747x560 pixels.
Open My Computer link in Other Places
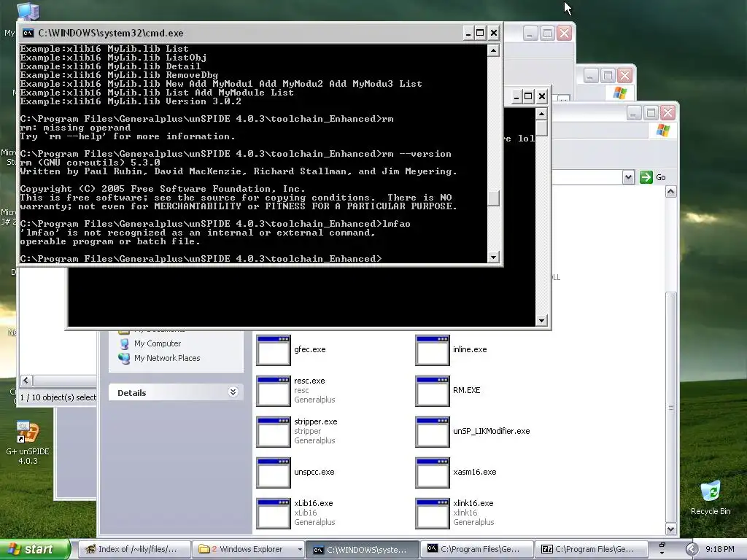click(158, 343)
